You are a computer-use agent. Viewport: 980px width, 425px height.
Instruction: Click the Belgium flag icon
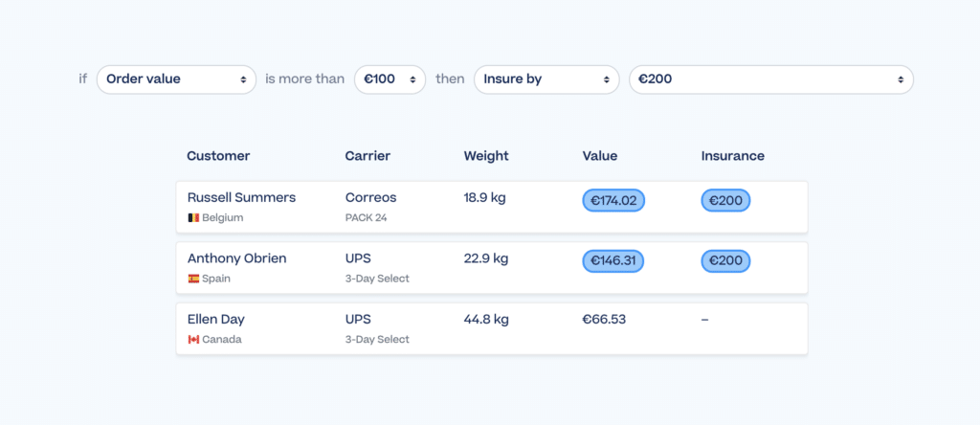pyautogui.click(x=193, y=218)
